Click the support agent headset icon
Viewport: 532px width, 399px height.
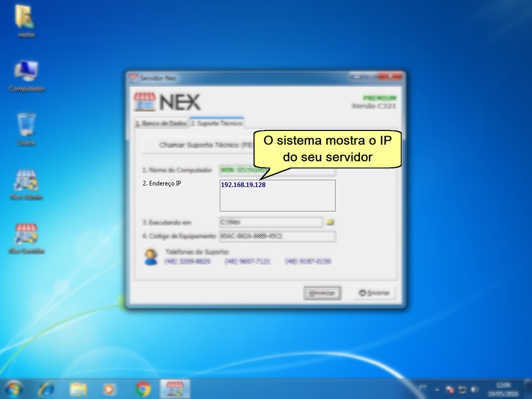(x=151, y=257)
